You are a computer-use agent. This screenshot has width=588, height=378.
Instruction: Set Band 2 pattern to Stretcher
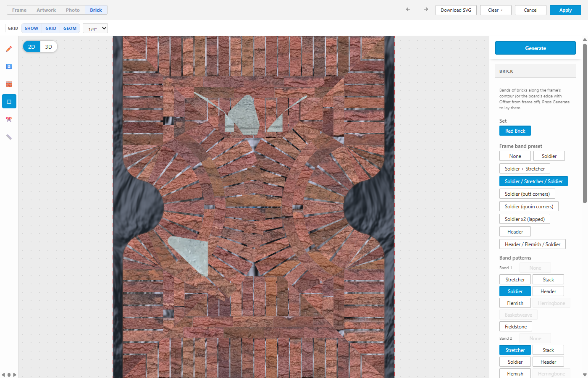point(515,350)
